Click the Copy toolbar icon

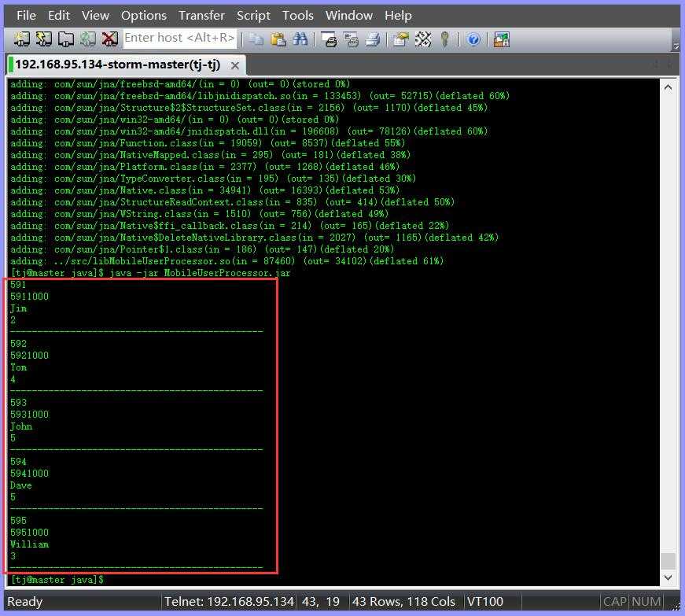pos(256,39)
